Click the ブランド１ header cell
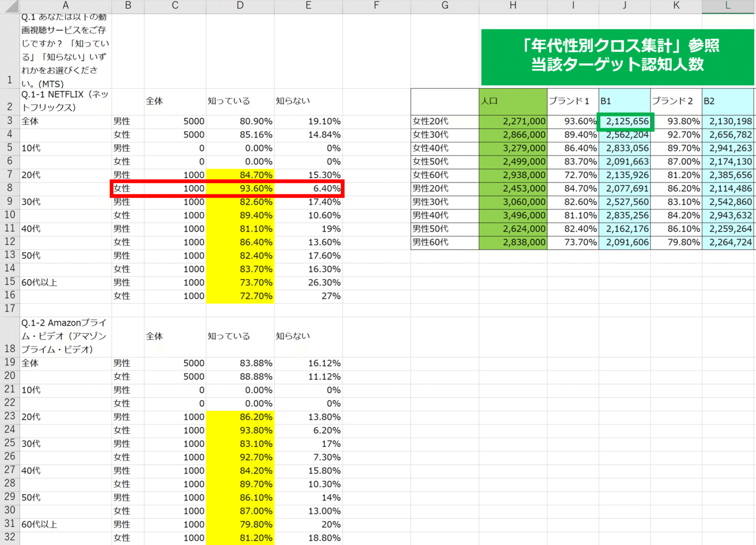This screenshot has height=545, width=756. tap(573, 102)
